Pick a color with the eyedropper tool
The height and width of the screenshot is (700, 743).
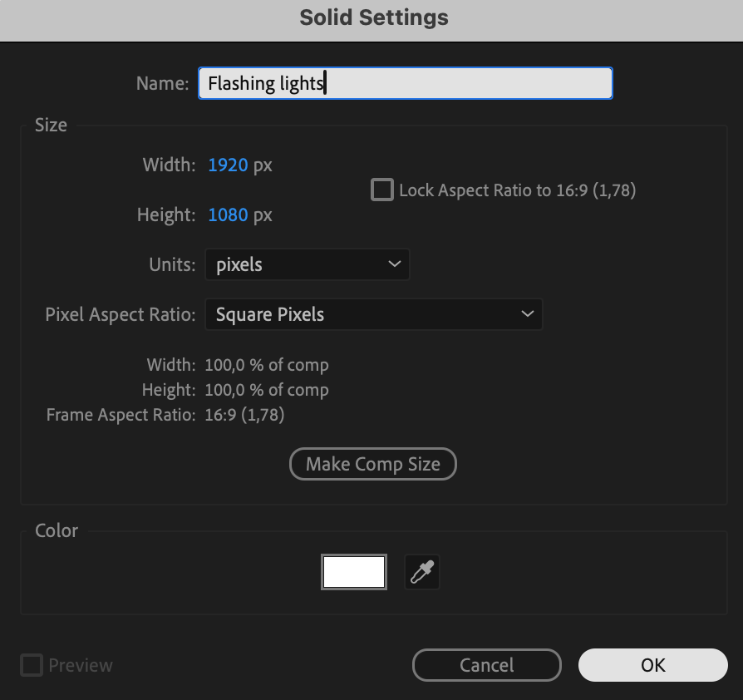[x=422, y=573]
